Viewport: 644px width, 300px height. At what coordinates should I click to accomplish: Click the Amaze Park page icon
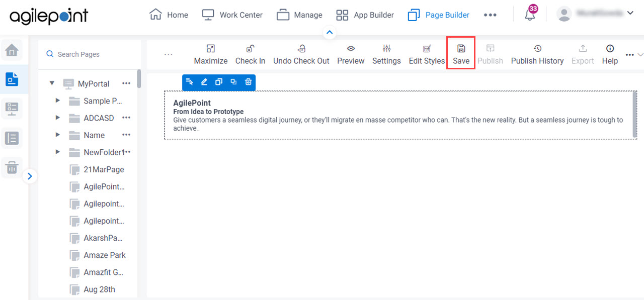[x=75, y=255]
